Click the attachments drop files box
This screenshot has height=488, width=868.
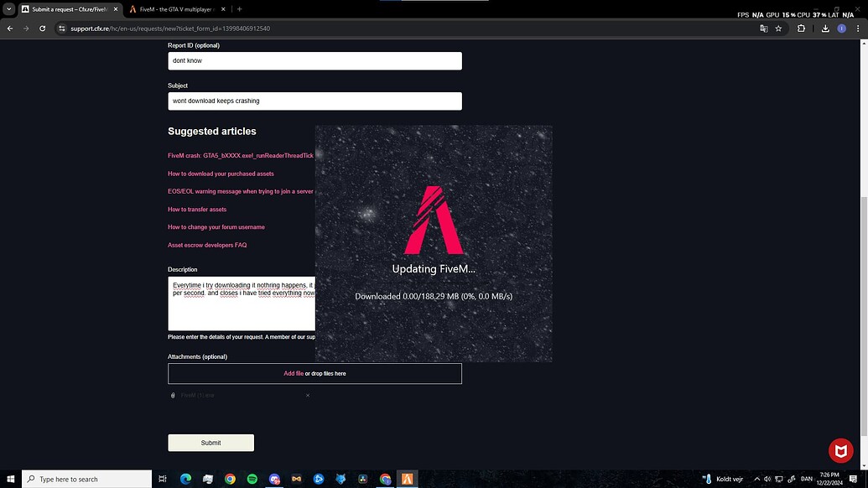[315, 373]
